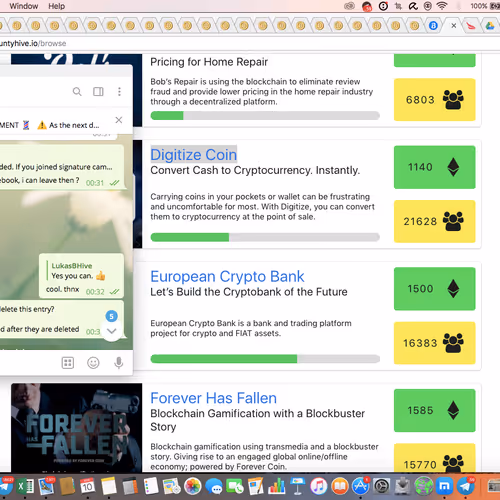Click the yellow 15770 participants box
Image resolution: width=500 pixels, height=500 pixels.
(435, 458)
